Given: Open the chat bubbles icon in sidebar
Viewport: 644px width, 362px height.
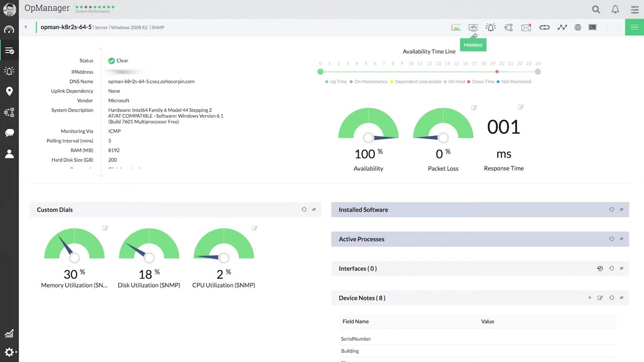Looking at the screenshot, I should tap(9, 133).
